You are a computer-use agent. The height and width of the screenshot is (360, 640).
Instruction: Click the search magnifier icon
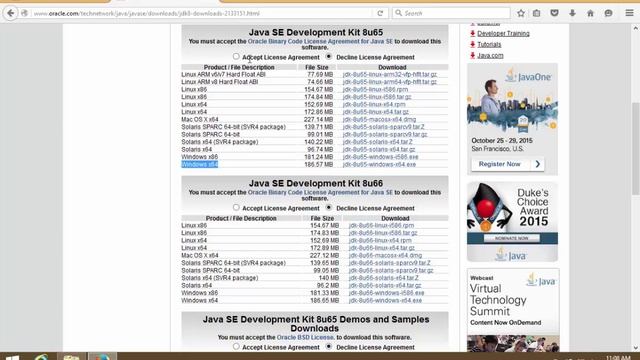(399, 13)
